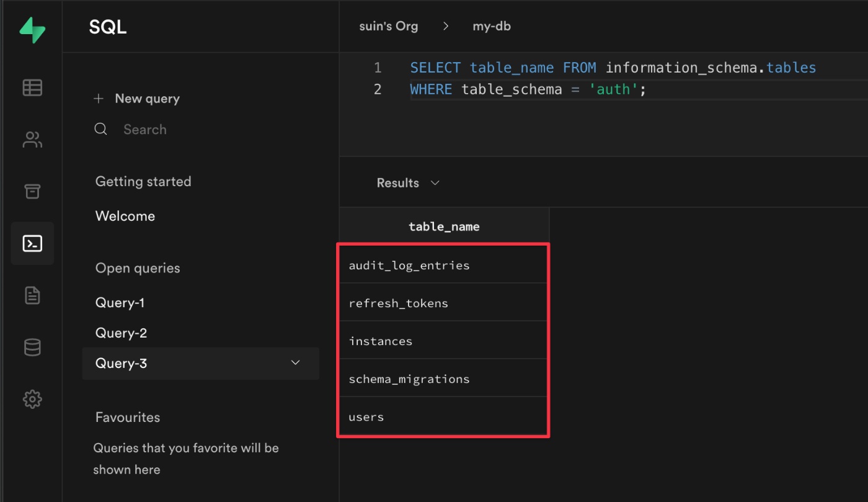
Task: Select the audit_log_entries result row
Action: (443, 265)
